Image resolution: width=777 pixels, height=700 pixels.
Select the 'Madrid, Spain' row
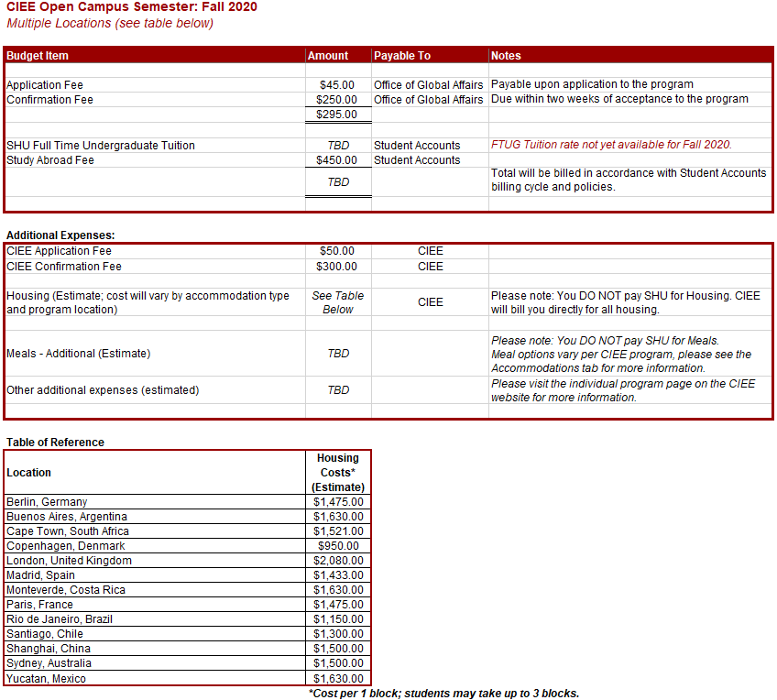click(187, 575)
